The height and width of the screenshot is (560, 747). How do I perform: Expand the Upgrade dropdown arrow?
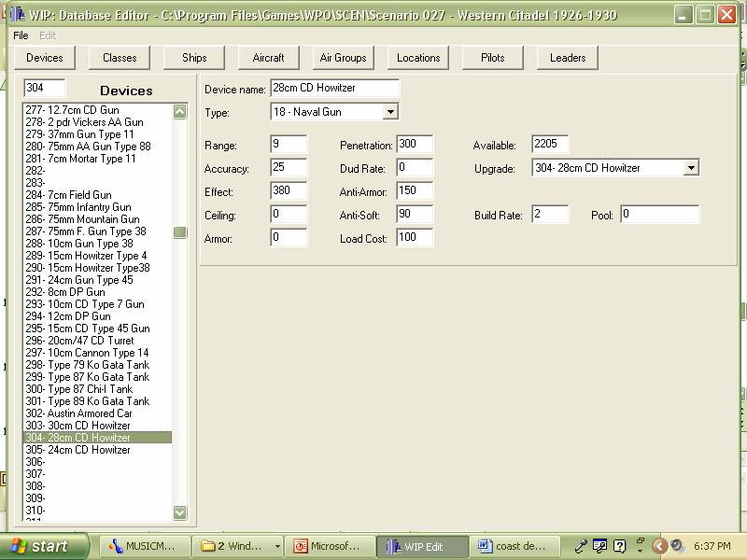[691, 168]
